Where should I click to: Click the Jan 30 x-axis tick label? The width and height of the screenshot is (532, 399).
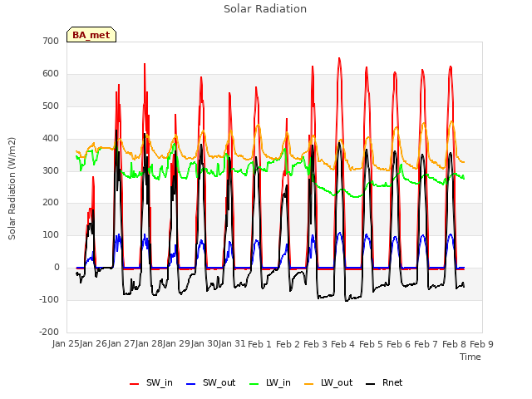[204, 344]
